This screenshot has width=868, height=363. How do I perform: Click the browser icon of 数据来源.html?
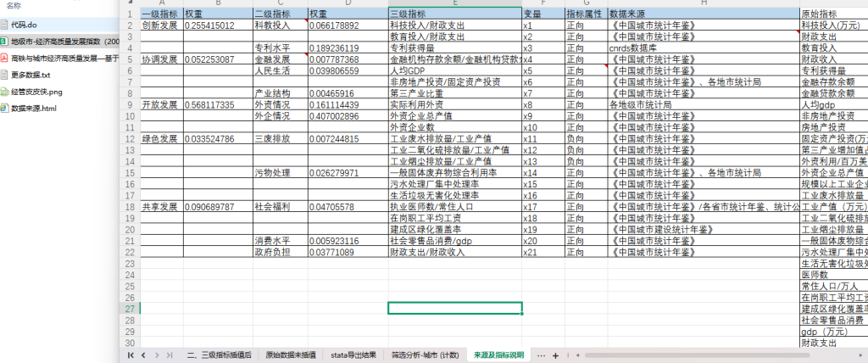4,108
